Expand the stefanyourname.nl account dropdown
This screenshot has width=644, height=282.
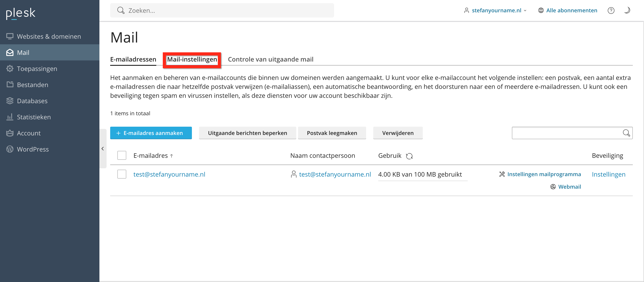pos(496,11)
